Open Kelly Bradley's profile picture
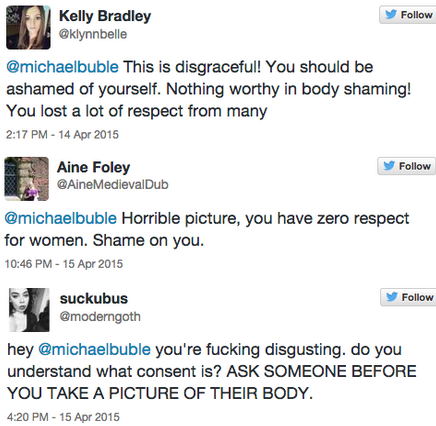Image resolution: width=436 pixels, height=426 pixels. point(28,28)
